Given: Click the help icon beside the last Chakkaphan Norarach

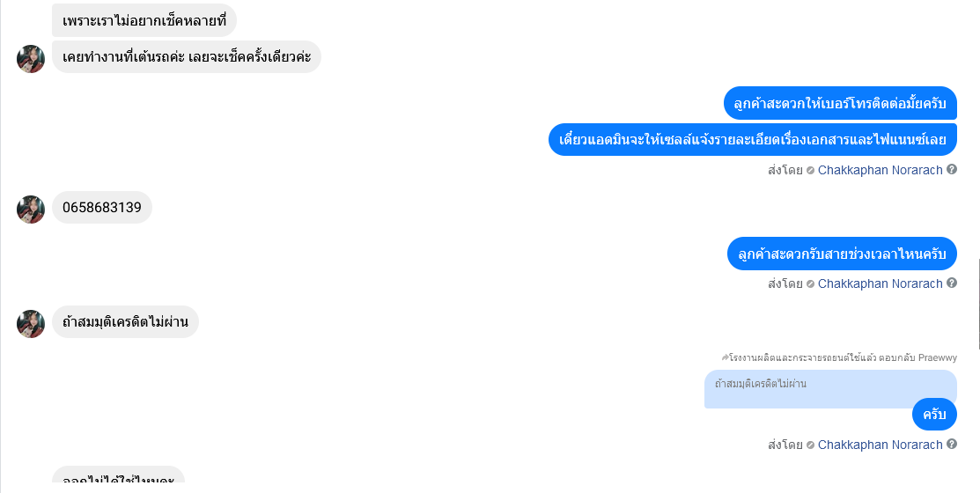Looking at the screenshot, I should click(x=951, y=445).
